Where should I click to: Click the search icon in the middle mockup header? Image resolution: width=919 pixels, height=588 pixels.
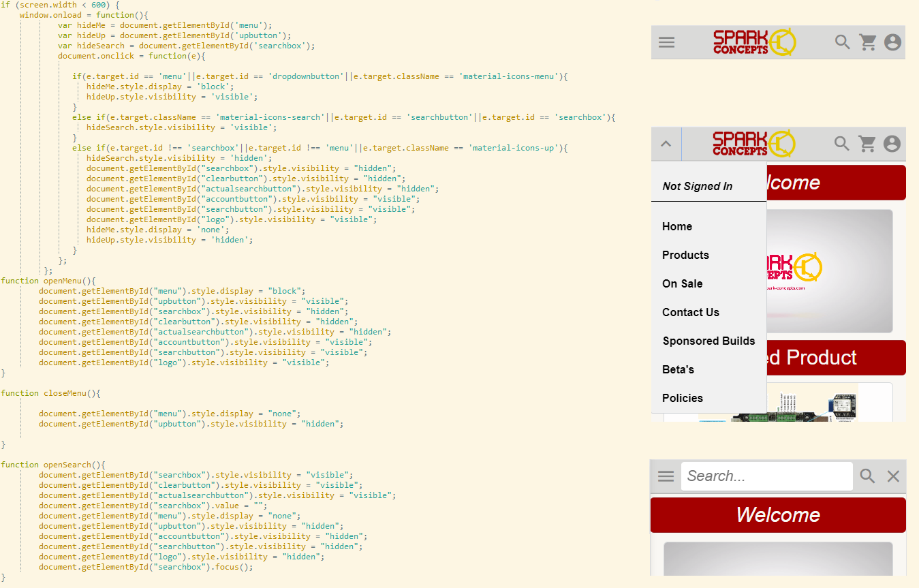[843, 144]
